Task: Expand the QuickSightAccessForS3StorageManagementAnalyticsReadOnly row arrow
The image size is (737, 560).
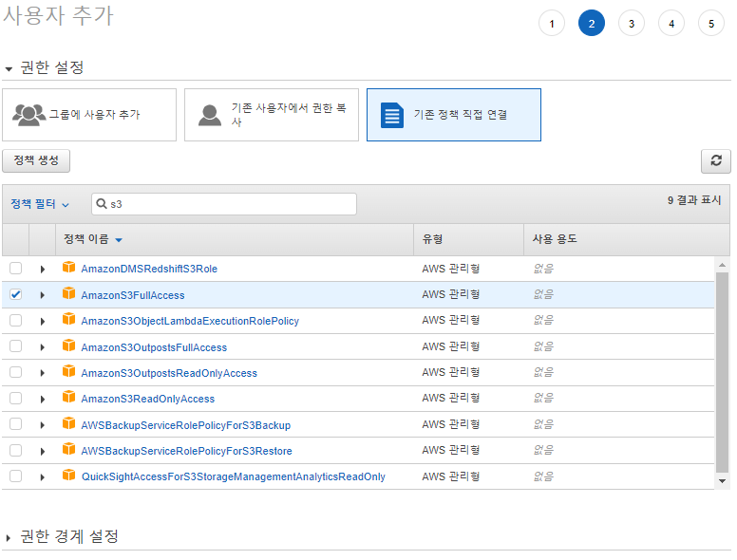Action: point(43,477)
